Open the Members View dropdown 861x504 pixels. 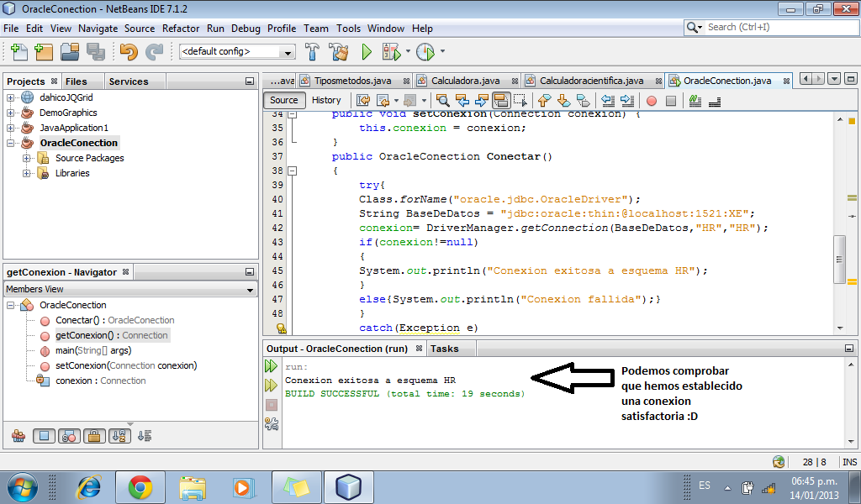(130, 289)
